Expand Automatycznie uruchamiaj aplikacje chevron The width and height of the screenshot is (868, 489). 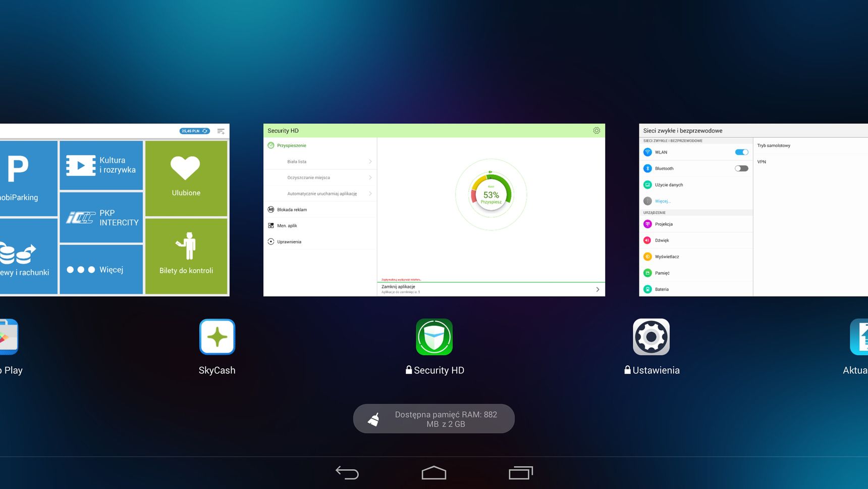[x=370, y=193]
